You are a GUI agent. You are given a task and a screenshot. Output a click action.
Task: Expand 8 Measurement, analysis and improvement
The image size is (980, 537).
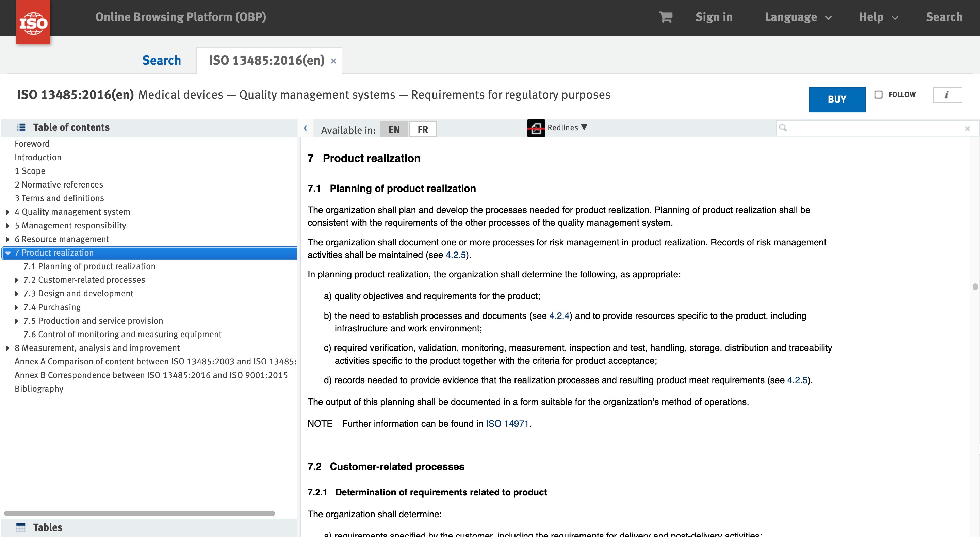(7, 348)
